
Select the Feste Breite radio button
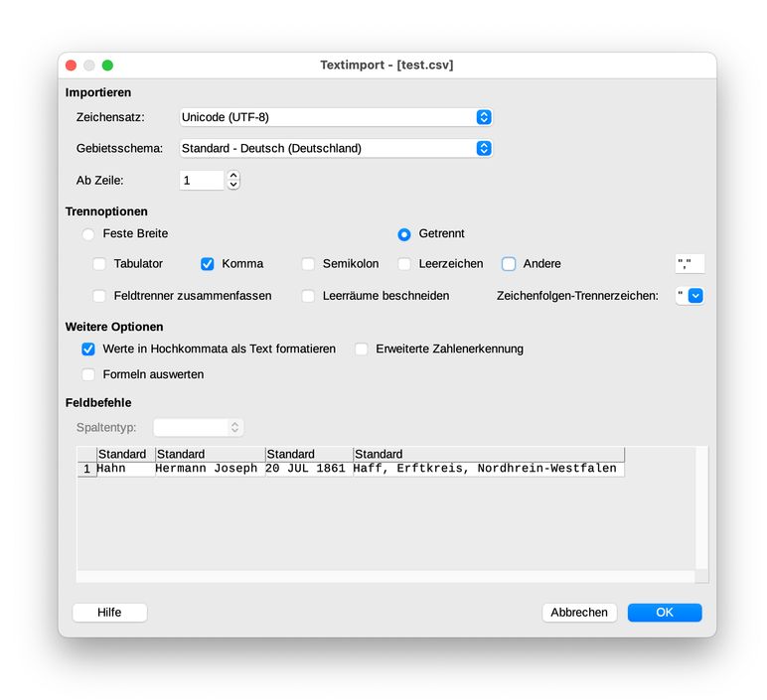(89, 234)
